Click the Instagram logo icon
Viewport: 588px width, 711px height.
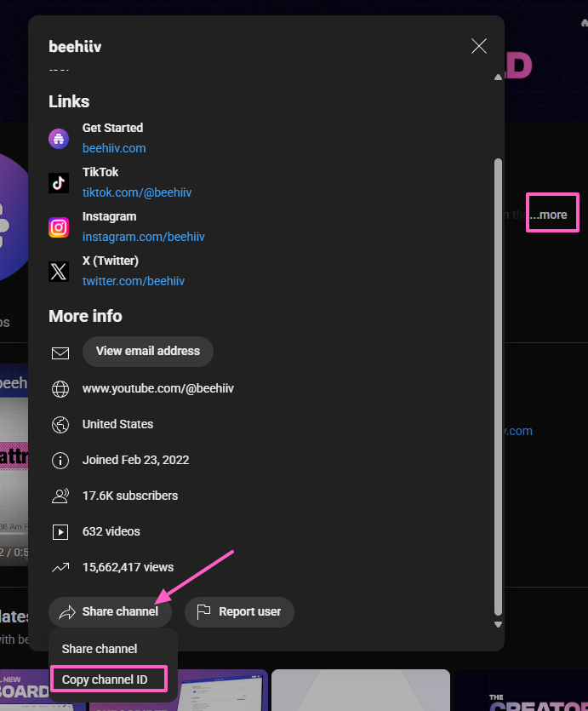(x=59, y=227)
